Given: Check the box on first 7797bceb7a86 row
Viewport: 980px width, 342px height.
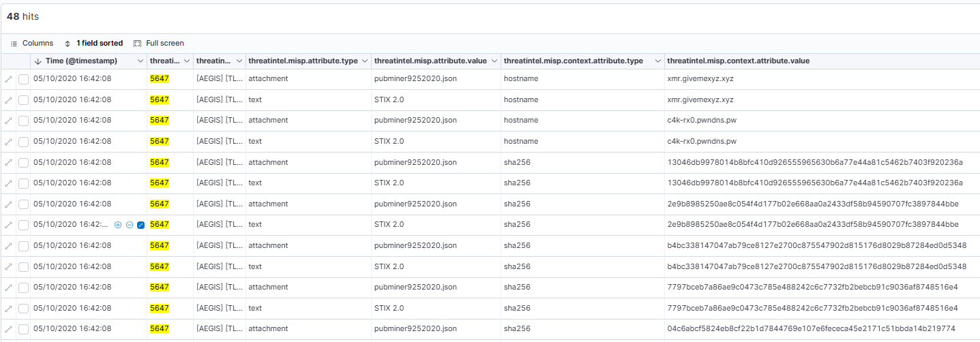Looking at the screenshot, I should click(x=23, y=287).
